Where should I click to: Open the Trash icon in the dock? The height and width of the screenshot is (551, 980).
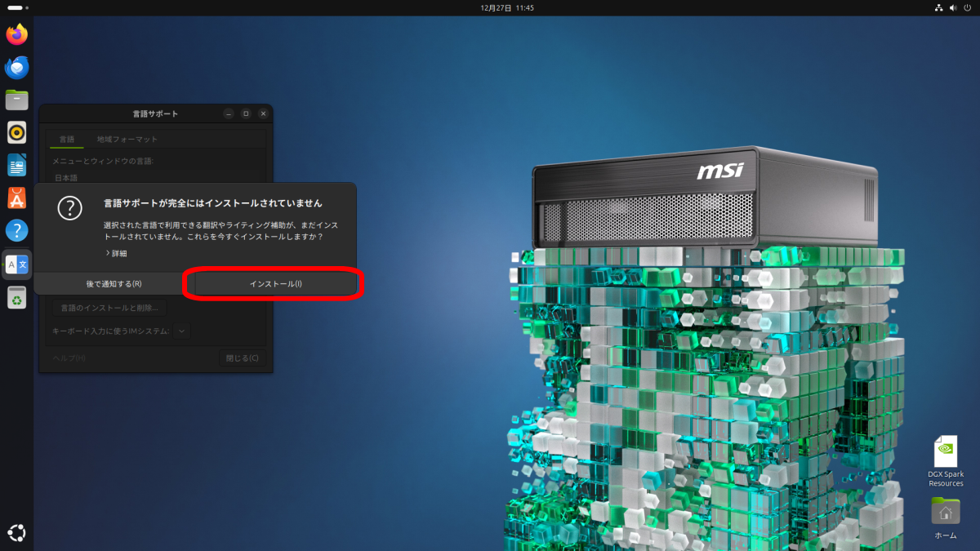point(16,299)
